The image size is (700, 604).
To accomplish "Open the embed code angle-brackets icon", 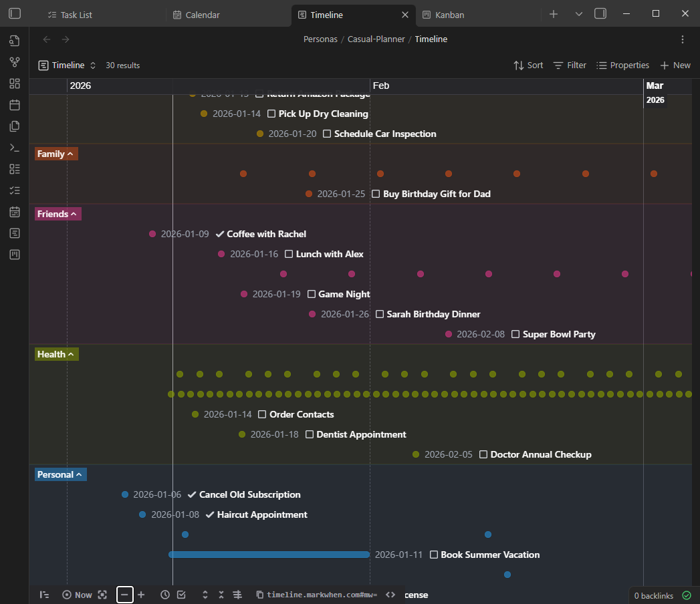I will pyautogui.click(x=390, y=595).
